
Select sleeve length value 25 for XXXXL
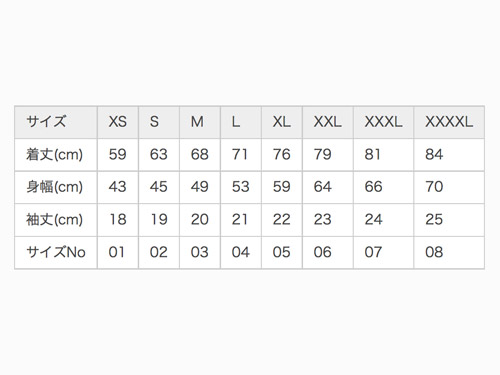click(449, 220)
